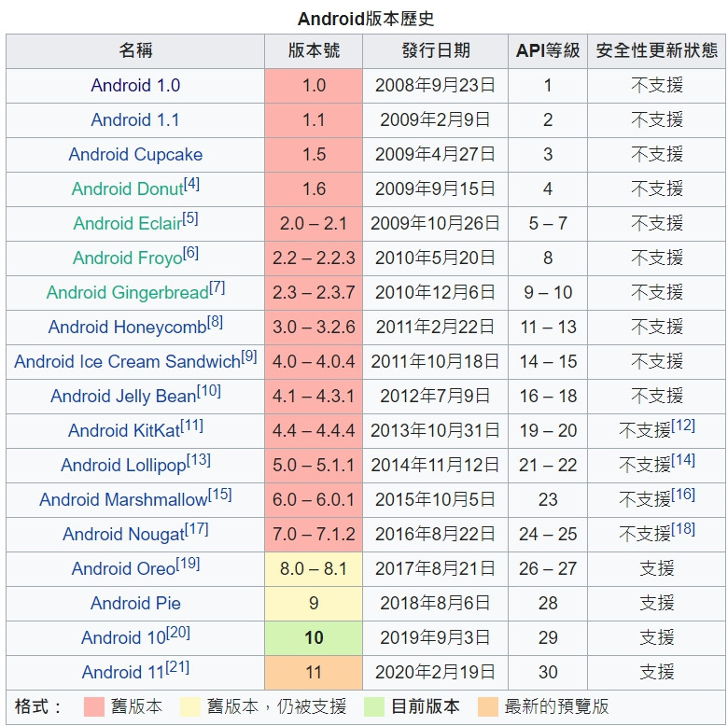Viewport: 728px width, 726px height.
Task: Open the Android Lollipop link
Action: (x=123, y=465)
